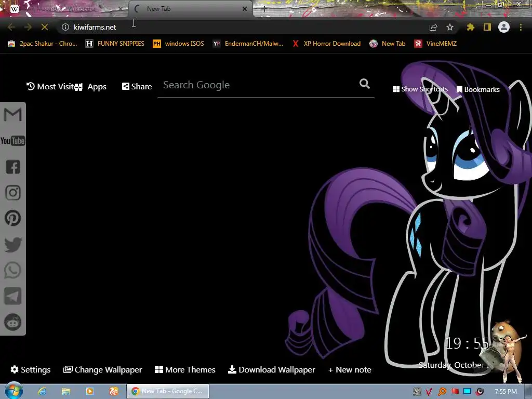Viewport: 532px width, 399px height.
Task: Click the system tray clock 7:55 PM
Action: point(506,392)
